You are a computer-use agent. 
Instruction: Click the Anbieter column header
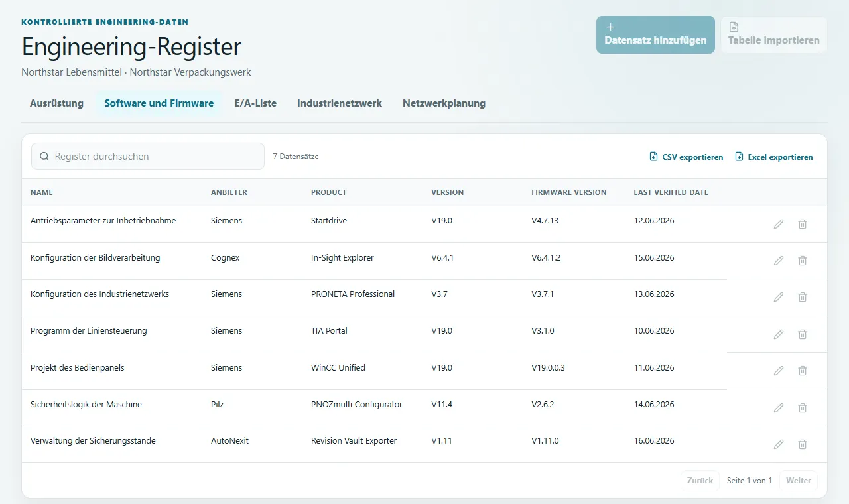pyautogui.click(x=229, y=192)
